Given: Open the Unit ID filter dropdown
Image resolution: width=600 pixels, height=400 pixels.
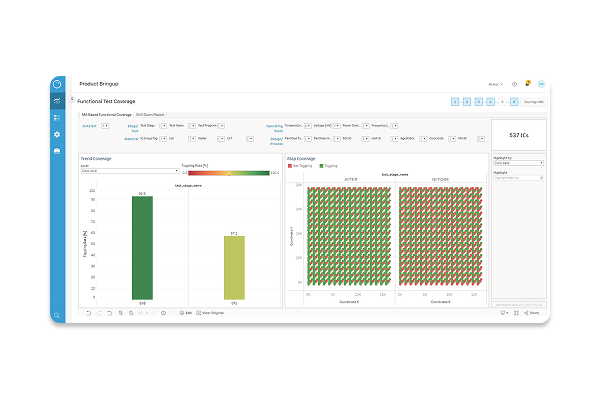Looking at the screenshot, I should (394, 139).
